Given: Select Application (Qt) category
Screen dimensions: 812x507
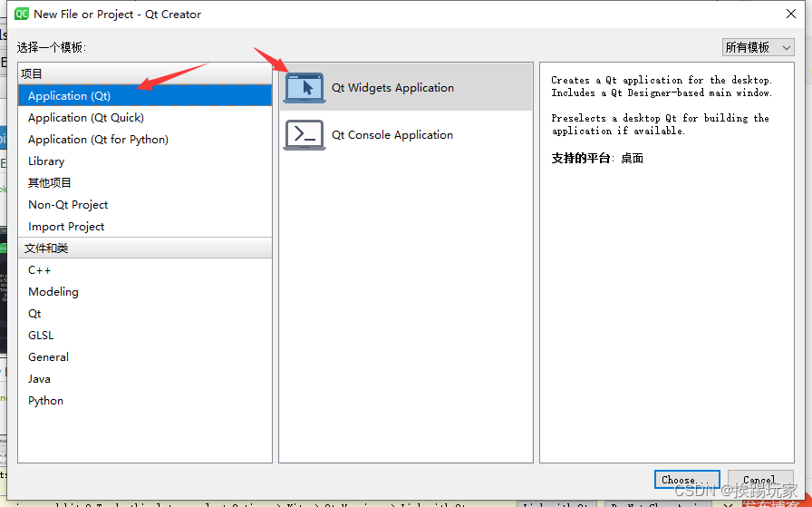Looking at the screenshot, I should tap(145, 96).
